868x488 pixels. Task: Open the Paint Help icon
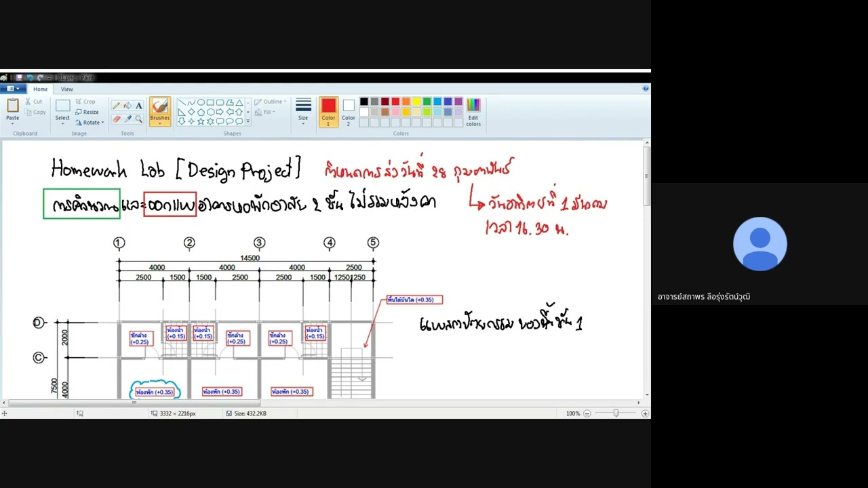pyautogui.click(x=646, y=88)
